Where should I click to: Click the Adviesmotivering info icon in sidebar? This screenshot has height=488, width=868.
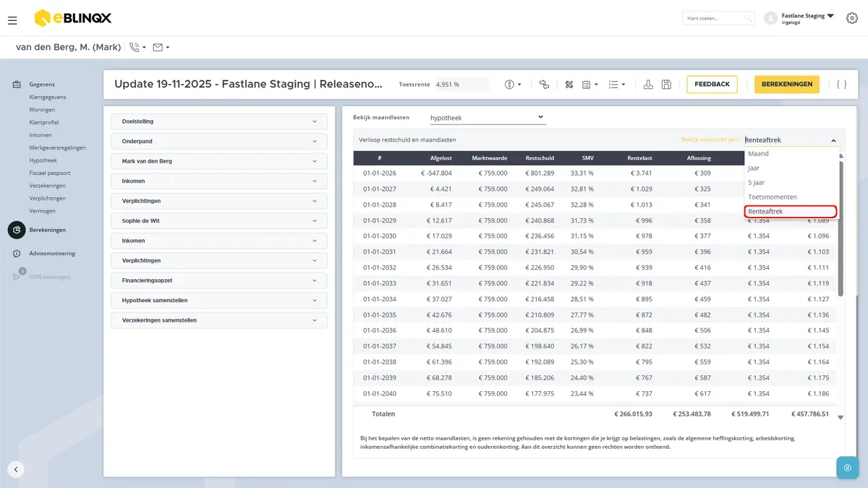(x=17, y=254)
